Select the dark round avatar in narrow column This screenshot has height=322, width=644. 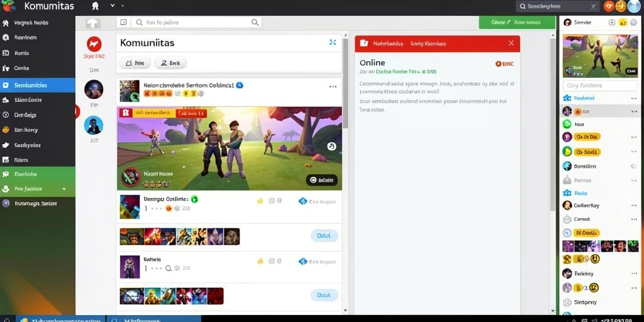pyautogui.click(x=94, y=89)
